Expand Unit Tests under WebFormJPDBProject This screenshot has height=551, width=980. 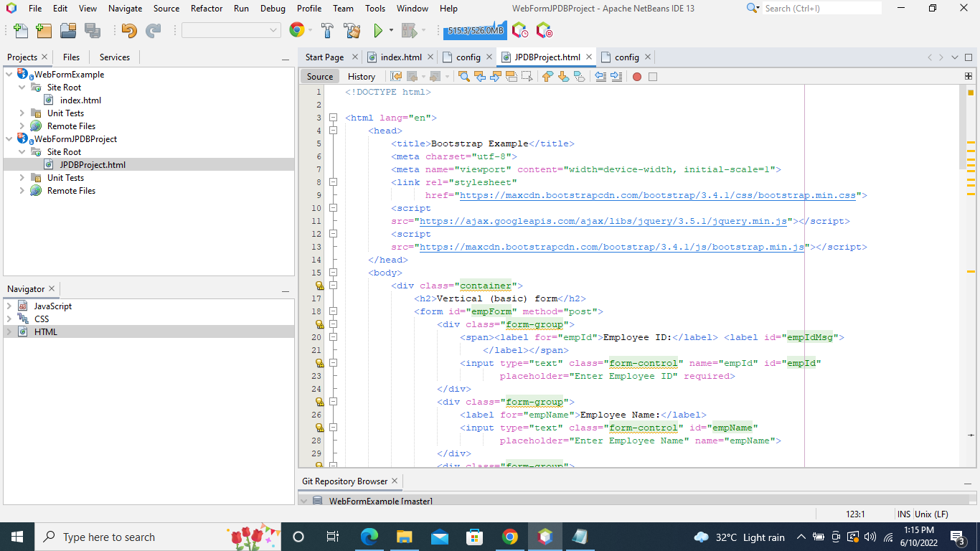click(x=22, y=177)
